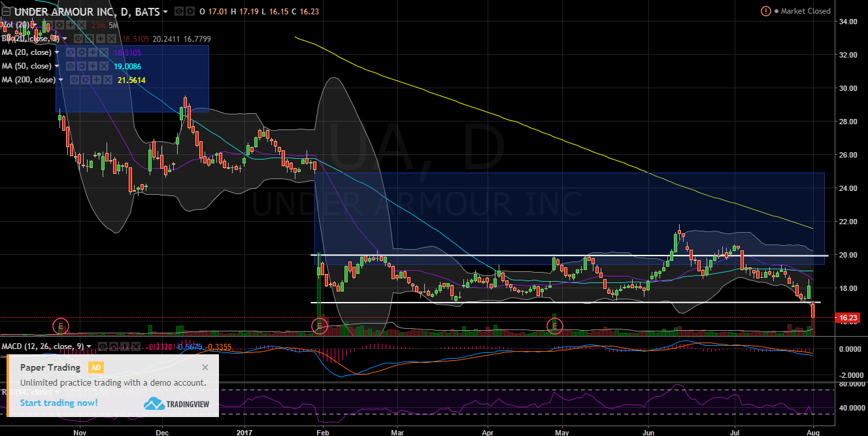This screenshot has height=436, width=868.
Task: Open the MA (50, close) dropdown arrow
Action: coord(58,66)
